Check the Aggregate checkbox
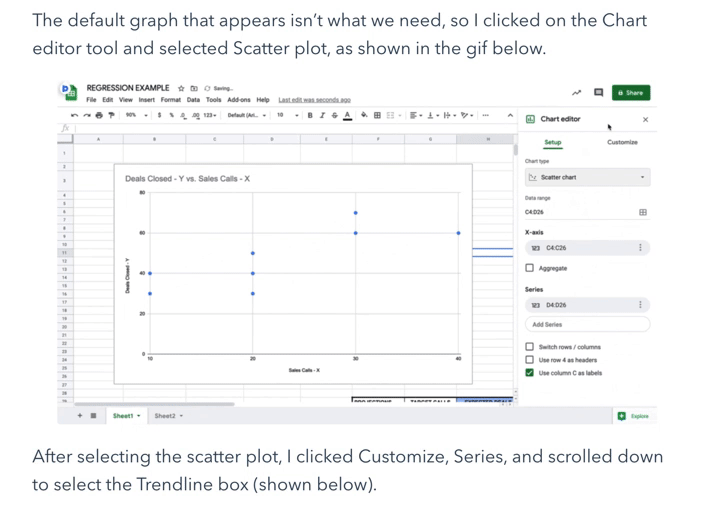This screenshot has height=512, width=708. (x=530, y=268)
